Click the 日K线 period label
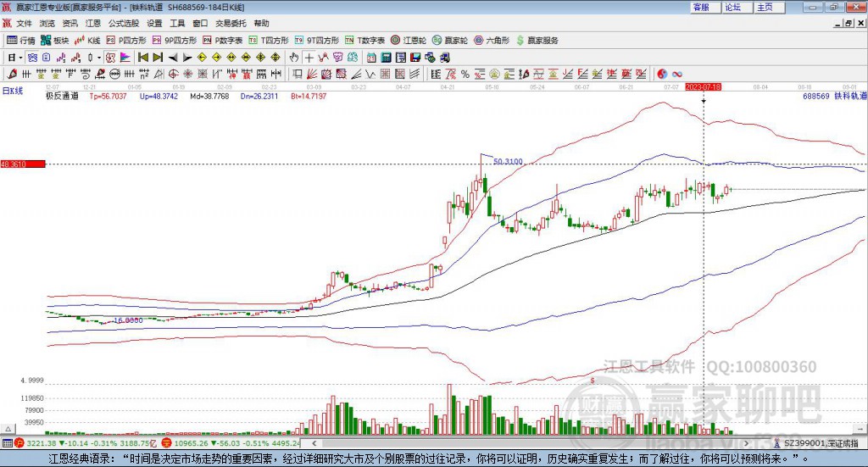This screenshot has height=467, width=868. click(x=13, y=92)
